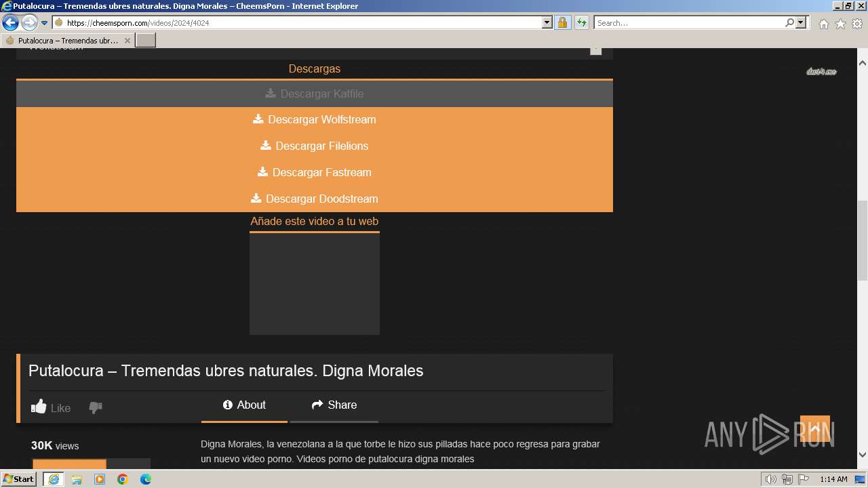Click the Filelions download icon
This screenshot has height=488, width=868.
(x=266, y=146)
